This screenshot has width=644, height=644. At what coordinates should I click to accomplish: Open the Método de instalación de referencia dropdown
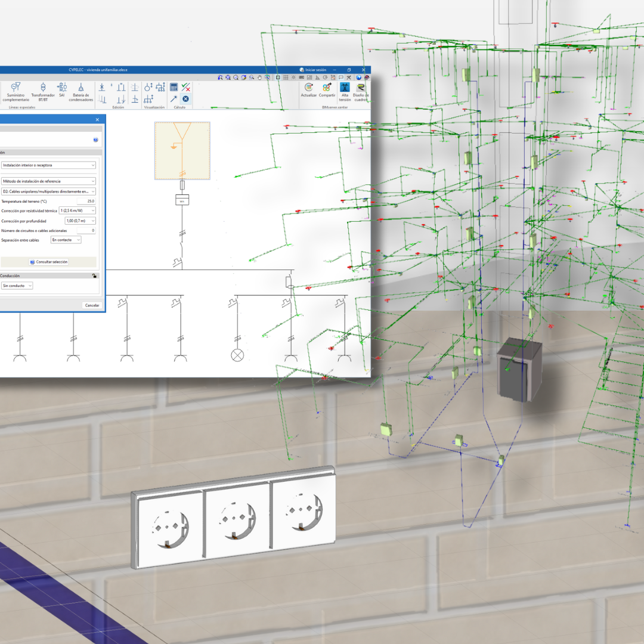point(48,181)
